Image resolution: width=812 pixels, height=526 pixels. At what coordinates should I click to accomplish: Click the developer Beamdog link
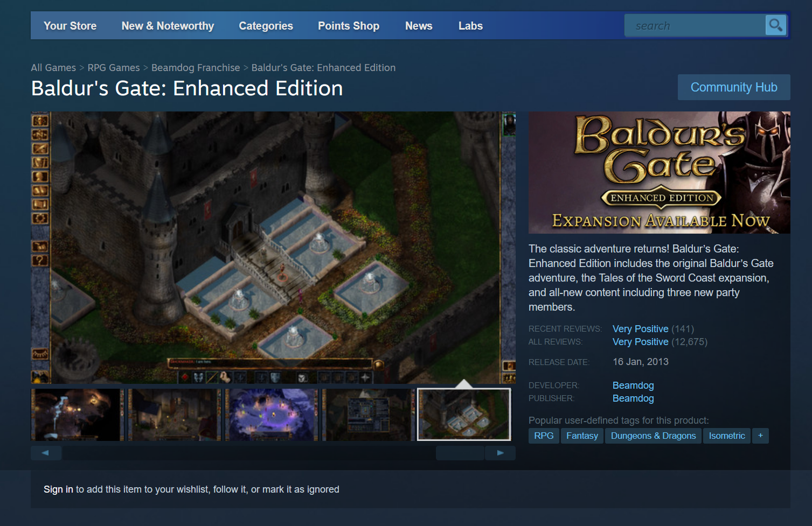click(633, 385)
